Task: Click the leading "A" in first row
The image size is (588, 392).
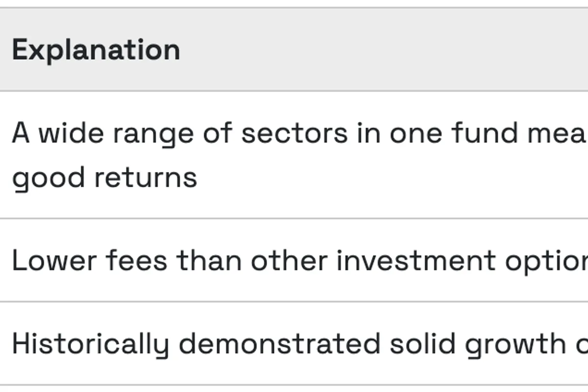Action: tap(21, 133)
